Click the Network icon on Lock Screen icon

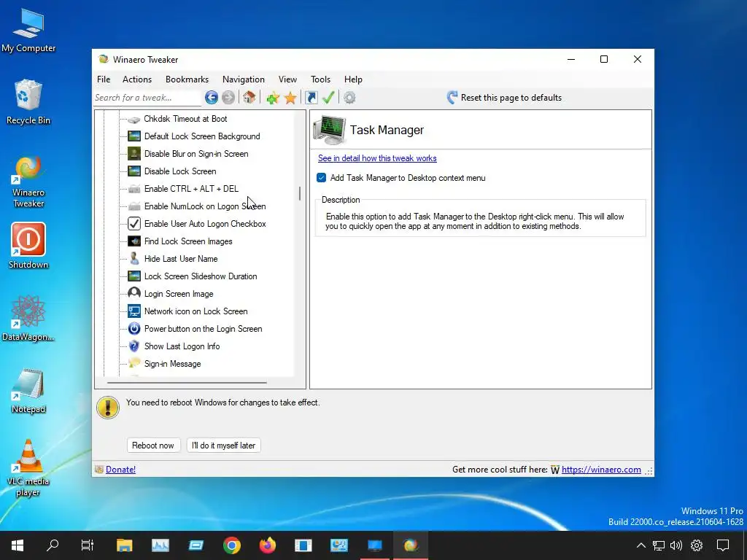click(134, 311)
